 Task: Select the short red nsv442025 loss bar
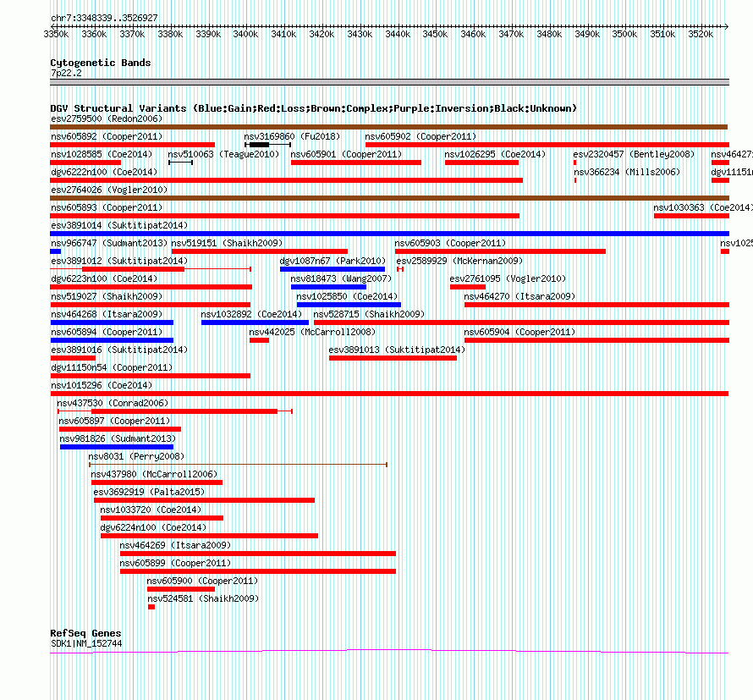tap(260, 340)
